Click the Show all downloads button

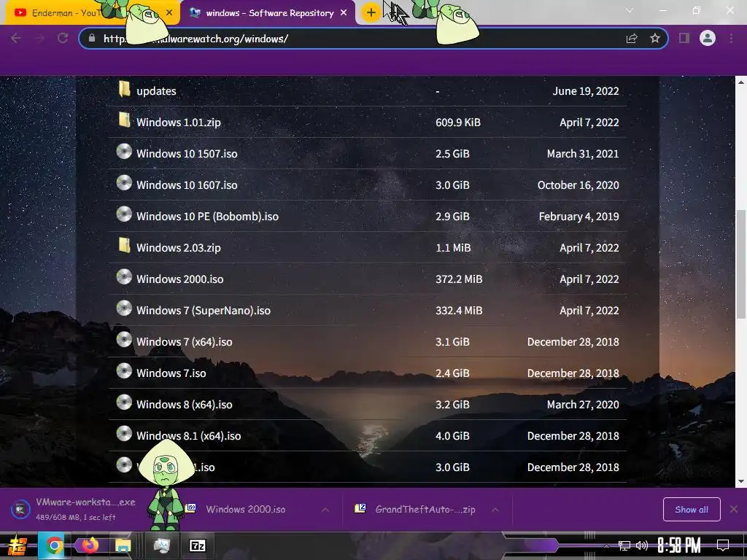(x=692, y=510)
